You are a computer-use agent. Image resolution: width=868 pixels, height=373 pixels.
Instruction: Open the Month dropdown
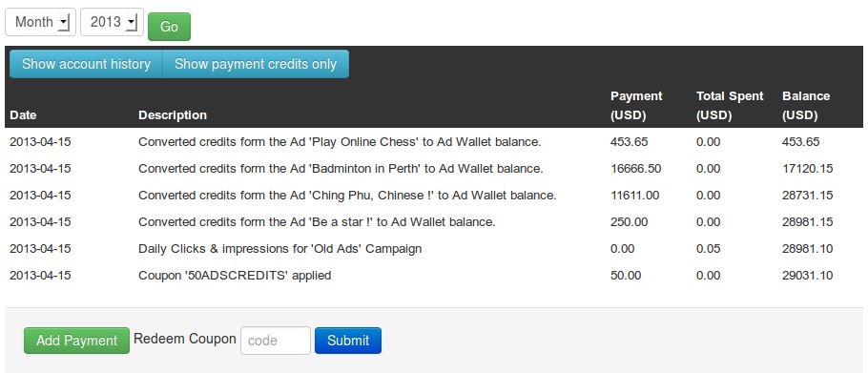pos(40,22)
